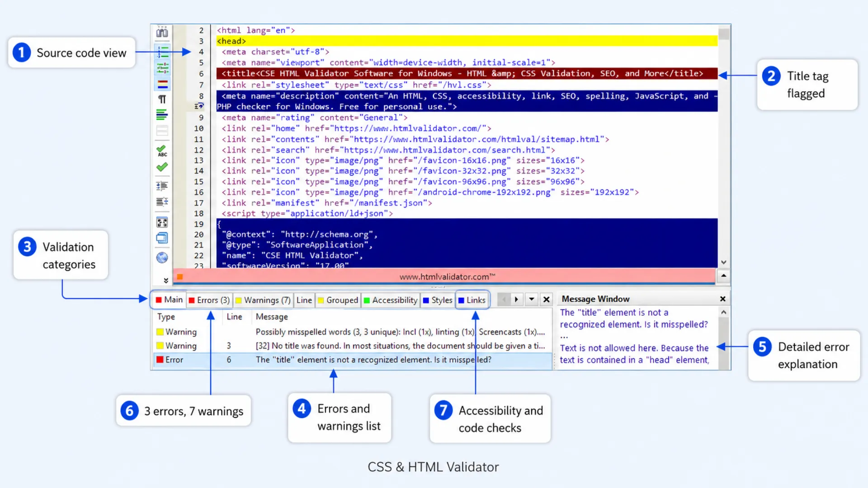
Task: Click the meta charset utf-8 line
Action: (275, 52)
